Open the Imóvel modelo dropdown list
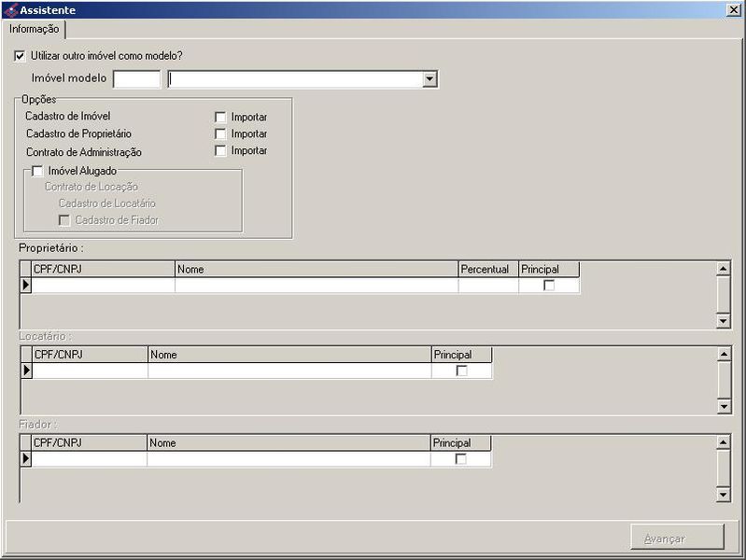746x560 pixels. point(429,79)
